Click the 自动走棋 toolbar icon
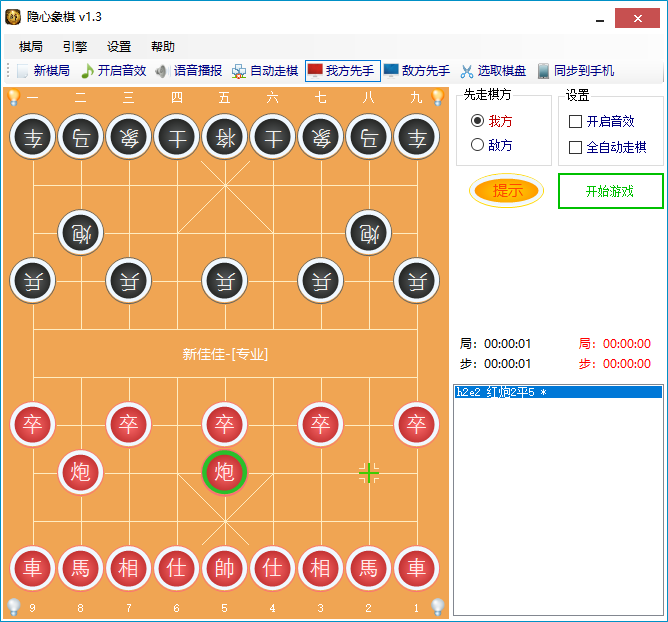Screen dimensions: 668x622 pos(239,71)
